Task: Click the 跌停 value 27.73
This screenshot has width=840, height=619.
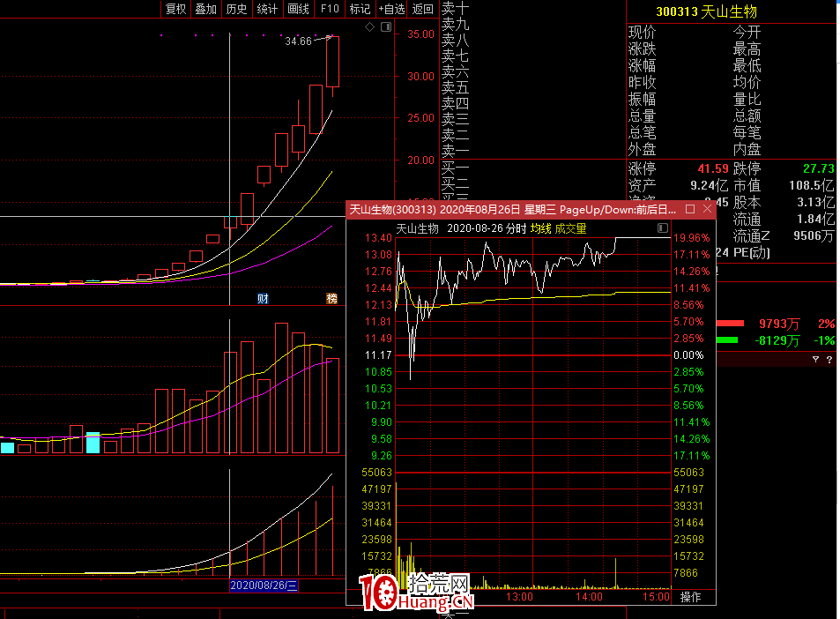Action: pyautogui.click(x=818, y=168)
